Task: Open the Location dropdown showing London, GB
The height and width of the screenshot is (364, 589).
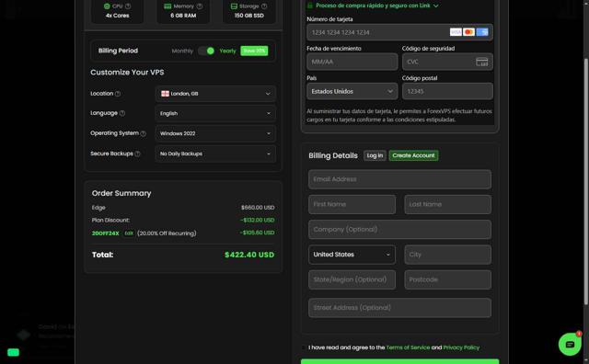Action: click(x=215, y=94)
